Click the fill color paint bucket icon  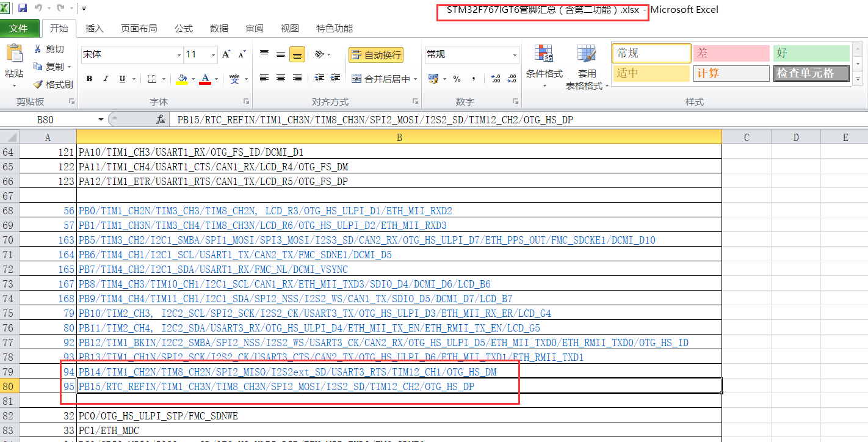[x=181, y=79]
